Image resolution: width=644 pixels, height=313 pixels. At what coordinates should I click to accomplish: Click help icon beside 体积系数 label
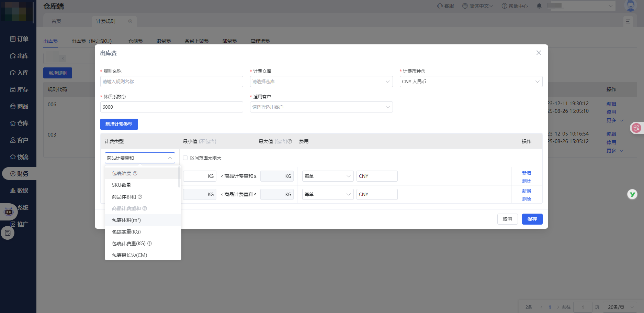click(124, 97)
